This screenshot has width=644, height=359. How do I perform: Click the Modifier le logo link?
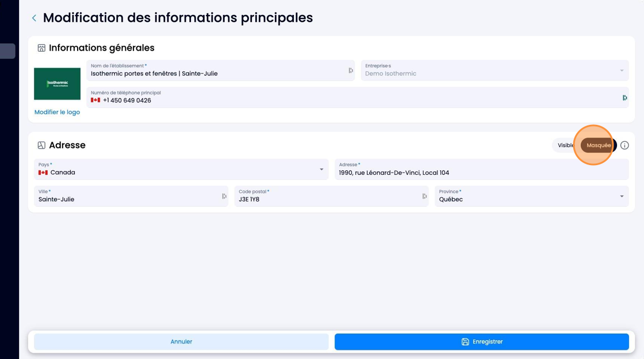tap(57, 112)
